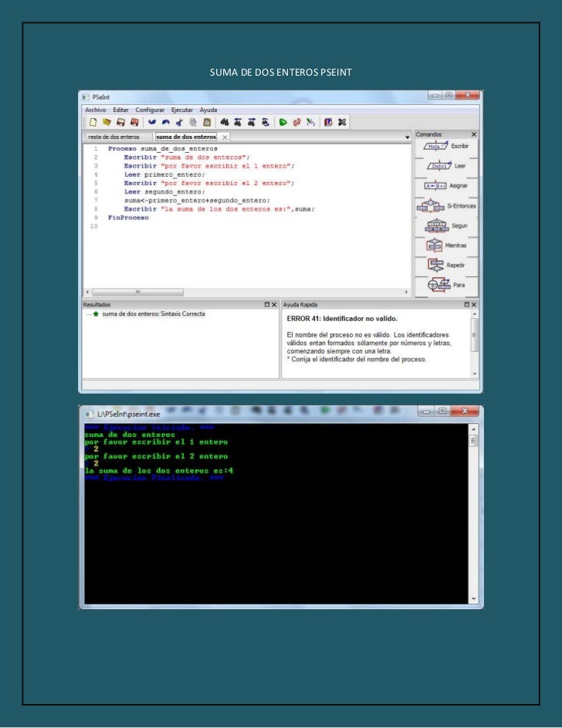Click the Replace icon
The image size is (562, 728).
coord(266,122)
